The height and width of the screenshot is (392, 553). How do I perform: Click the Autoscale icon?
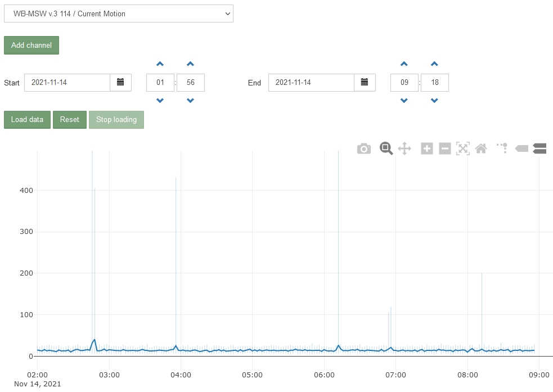click(x=463, y=148)
